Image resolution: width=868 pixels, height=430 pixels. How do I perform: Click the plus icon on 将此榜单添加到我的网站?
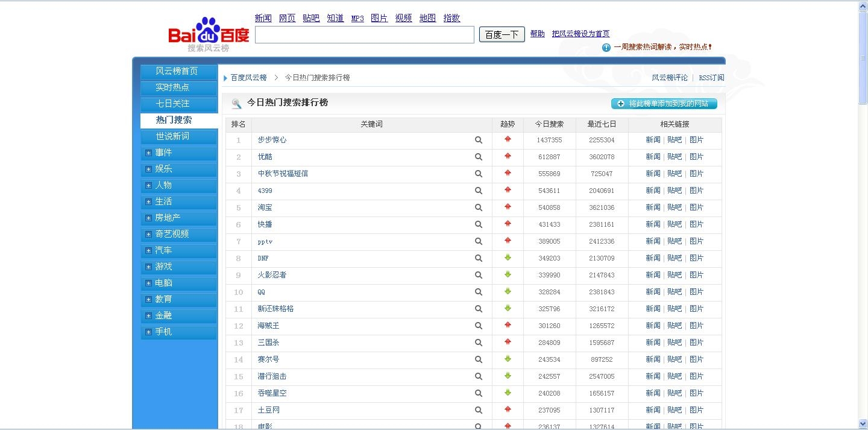[x=621, y=104]
